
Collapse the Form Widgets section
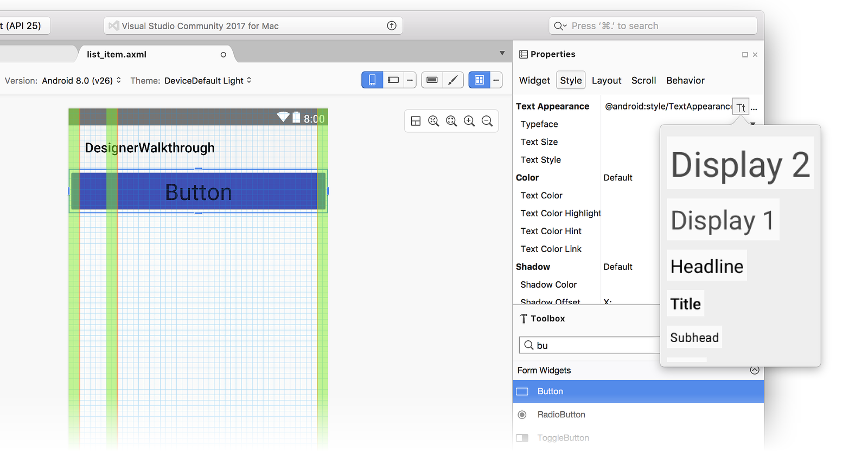coord(755,370)
